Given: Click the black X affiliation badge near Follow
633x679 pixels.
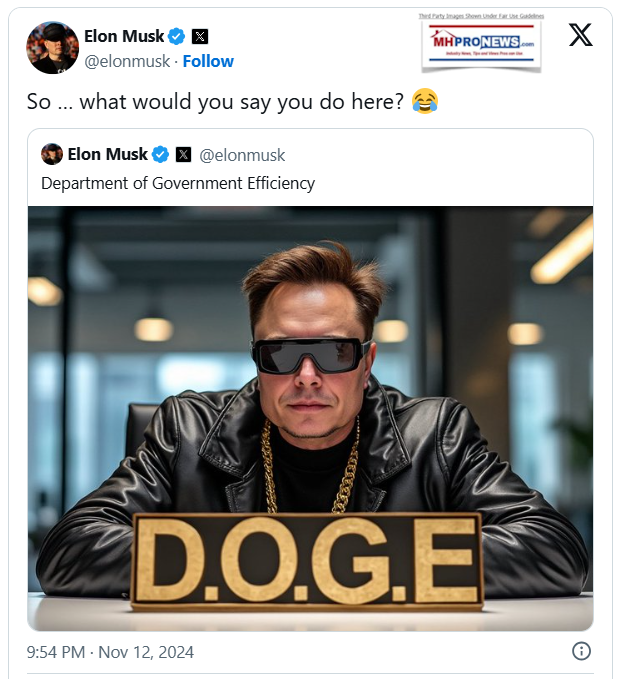Looking at the screenshot, I should [200, 37].
